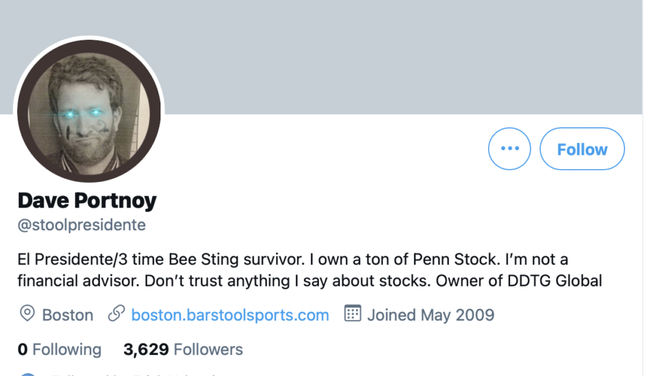Click the chain link icon before the website
Image resolution: width=668 pixels, height=376 pixels.
click(116, 313)
